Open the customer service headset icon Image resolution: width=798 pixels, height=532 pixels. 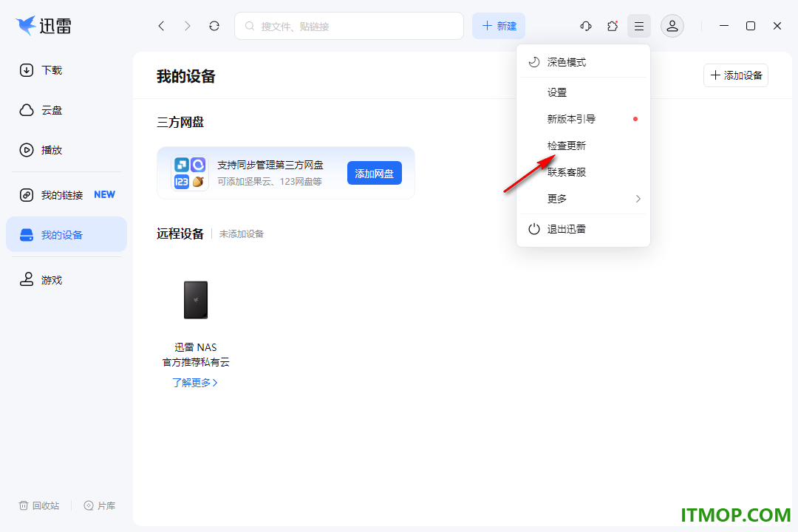pos(586,26)
